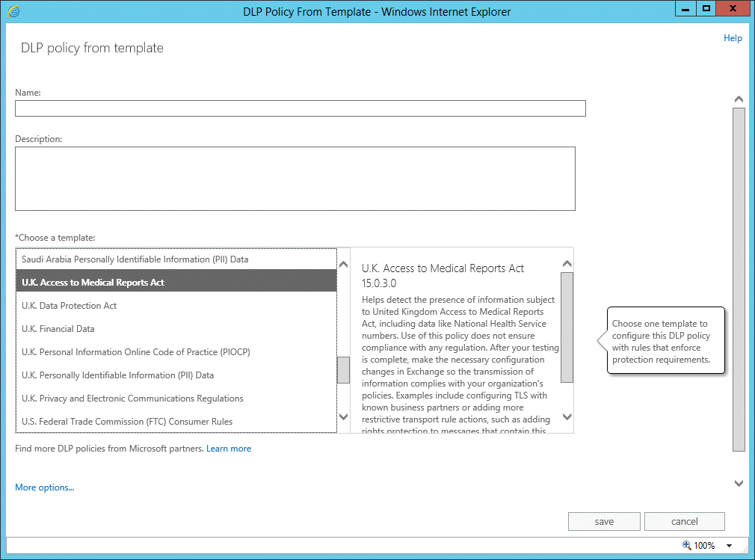
Task: Minimize the DLP Policy window
Action: click(685, 9)
